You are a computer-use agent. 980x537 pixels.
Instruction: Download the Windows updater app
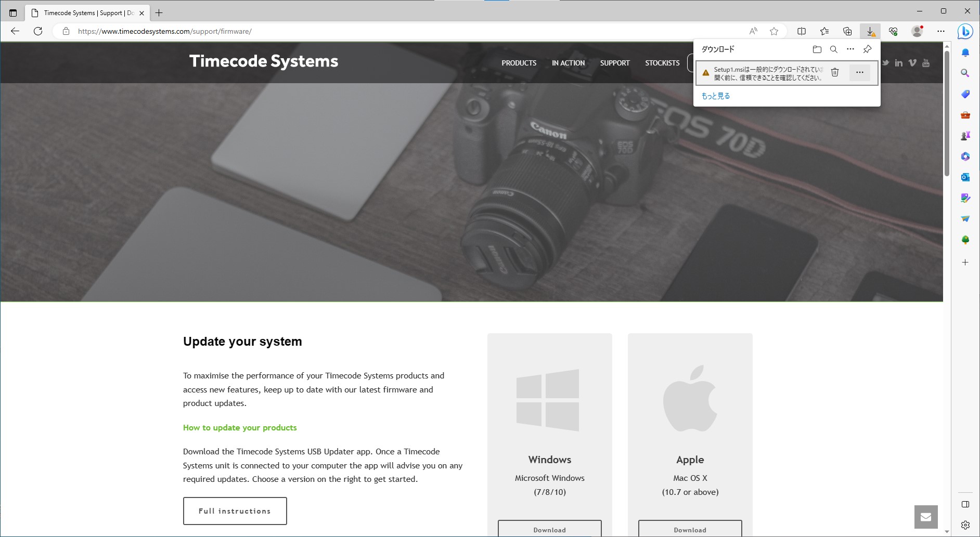tap(550, 529)
